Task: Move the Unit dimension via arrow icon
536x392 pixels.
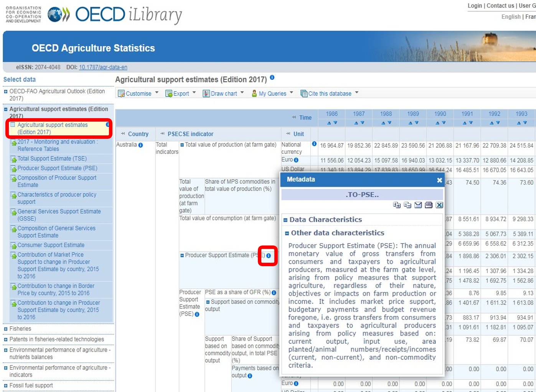Action: point(289,134)
